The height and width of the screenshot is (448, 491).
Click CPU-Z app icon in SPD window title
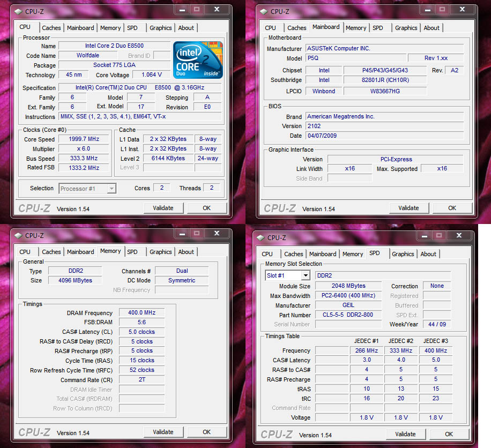(x=261, y=237)
